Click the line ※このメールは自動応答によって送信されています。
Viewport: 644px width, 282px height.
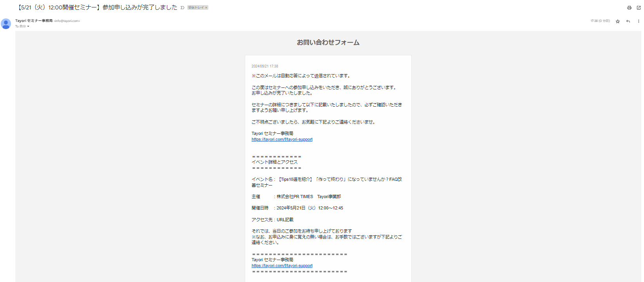[301, 76]
